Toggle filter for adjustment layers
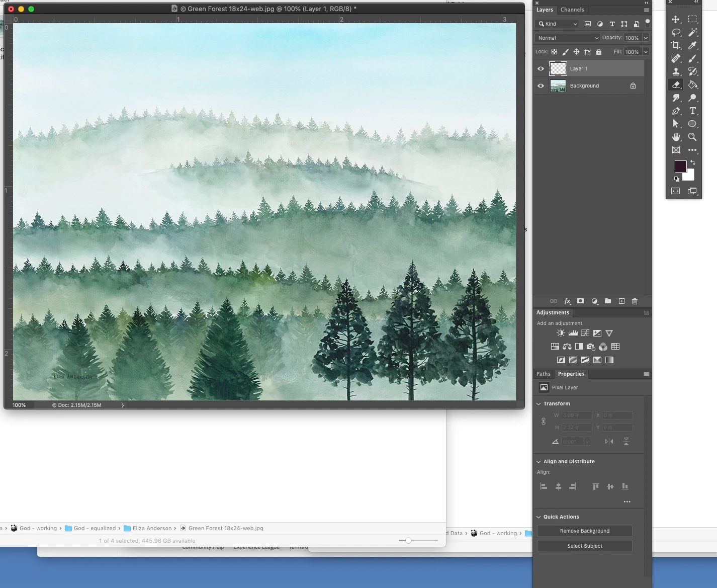The width and height of the screenshot is (717, 588). tap(600, 24)
